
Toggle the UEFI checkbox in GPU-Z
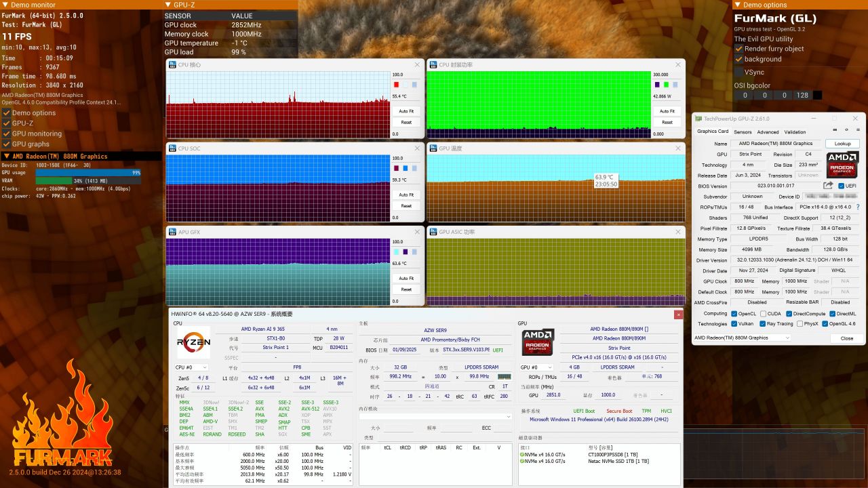[842, 186]
